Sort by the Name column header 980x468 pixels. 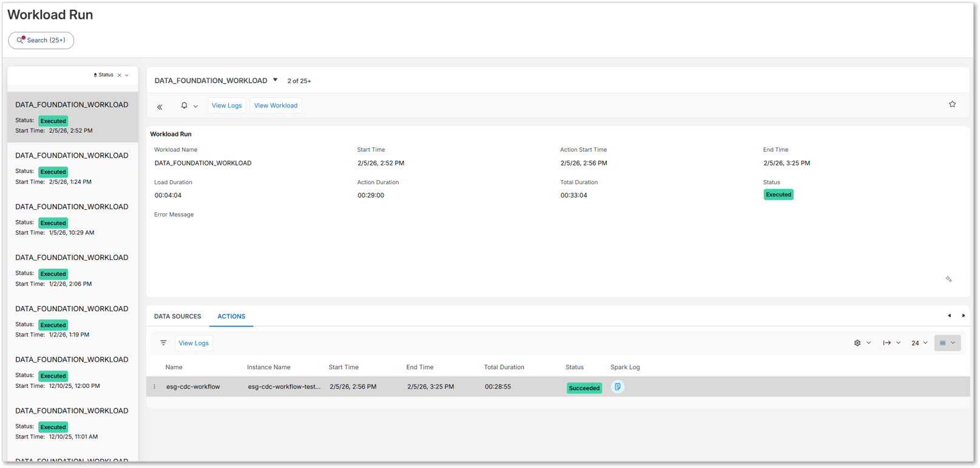[174, 367]
